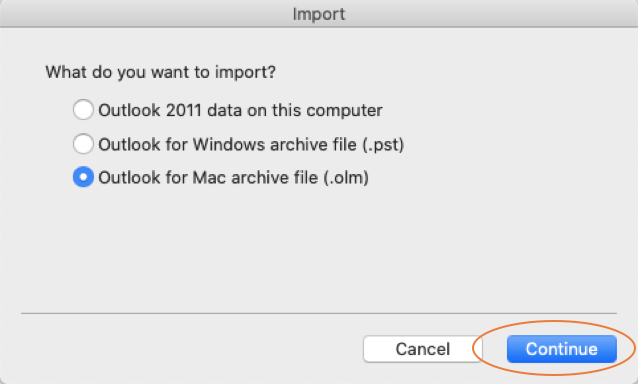Choose the Outlook for Windows .pst radio button
This screenshot has width=638, height=384.
tap(83, 144)
